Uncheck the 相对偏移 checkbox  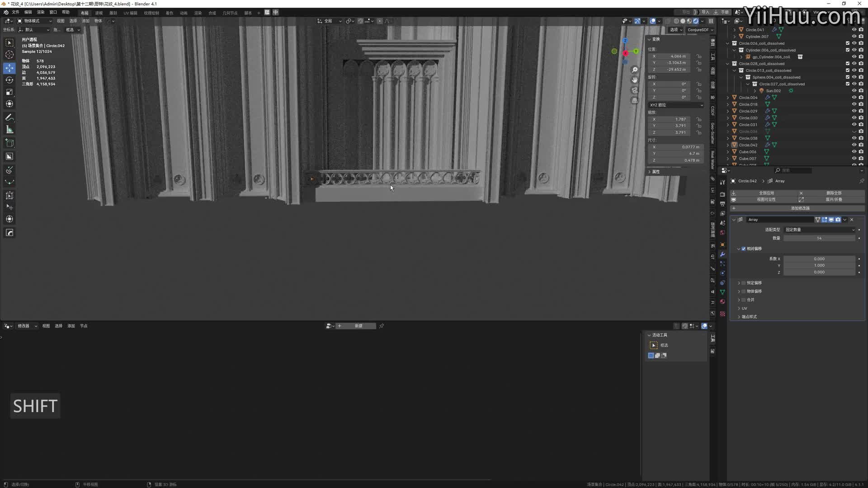pos(744,249)
